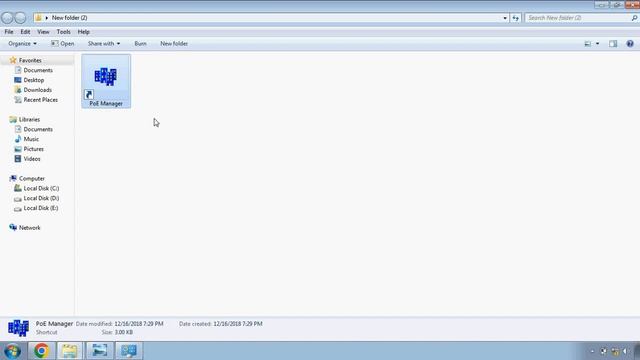Screen dimensions: 640x360
Task: Open the View menu
Action: point(43,32)
